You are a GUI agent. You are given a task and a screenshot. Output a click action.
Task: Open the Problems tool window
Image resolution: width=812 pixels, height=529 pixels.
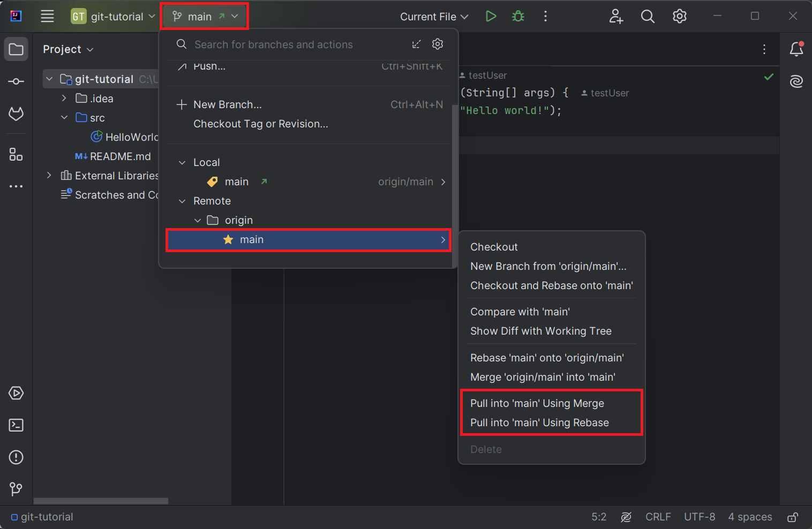pyautogui.click(x=16, y=457)
